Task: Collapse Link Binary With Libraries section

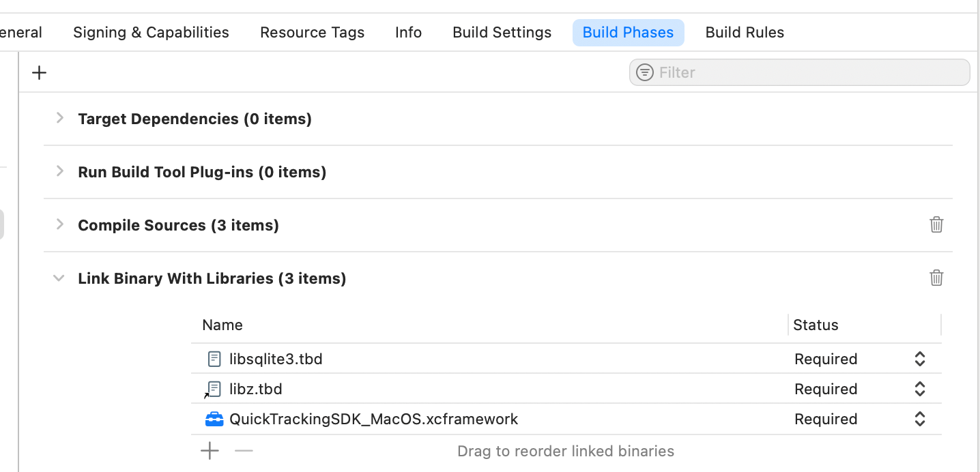Action: click(59, 278)
